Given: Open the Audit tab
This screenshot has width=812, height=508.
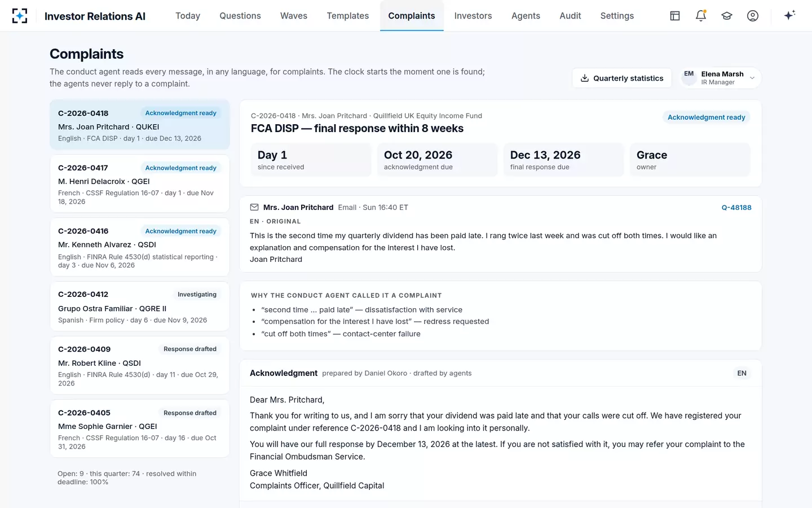Looking at the screenshot, I should [570, 16].
